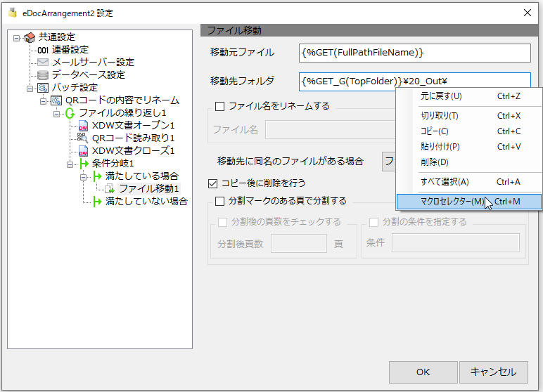
Task: Collapse the QRコードの内容でリネーム node
Action: coord(44,101)
